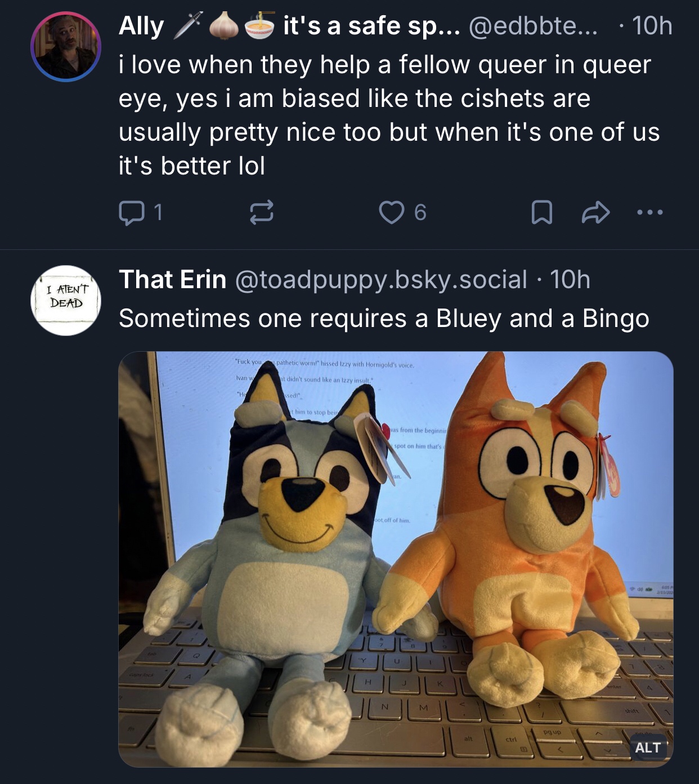Show the ALT text badge on the image
The width and height of the screenshot is (699, 784).
coord(647,747)
